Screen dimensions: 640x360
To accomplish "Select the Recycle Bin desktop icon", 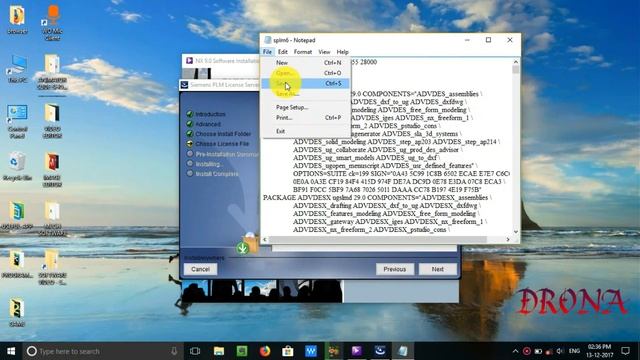I will (x=17, y=166).
